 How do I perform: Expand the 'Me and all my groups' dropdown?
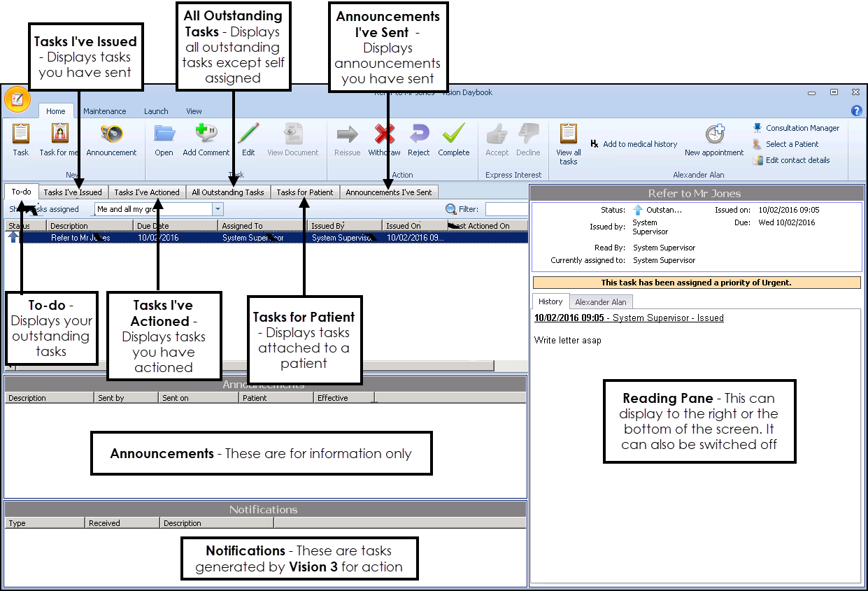[218, 209]
